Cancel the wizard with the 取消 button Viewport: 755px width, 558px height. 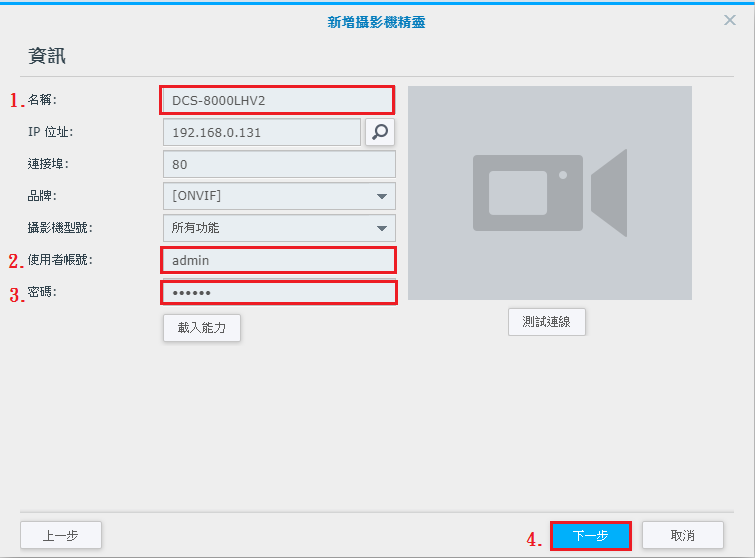(x=682, y=535)
